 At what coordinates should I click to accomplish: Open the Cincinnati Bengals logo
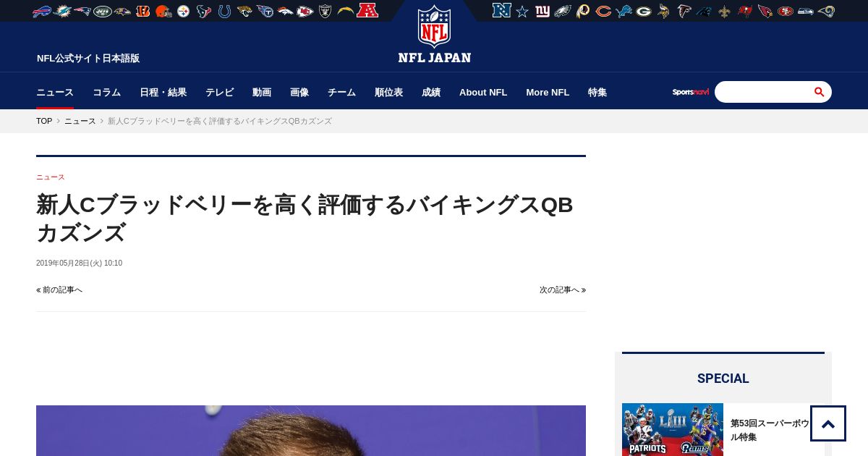tap(143, 11)
